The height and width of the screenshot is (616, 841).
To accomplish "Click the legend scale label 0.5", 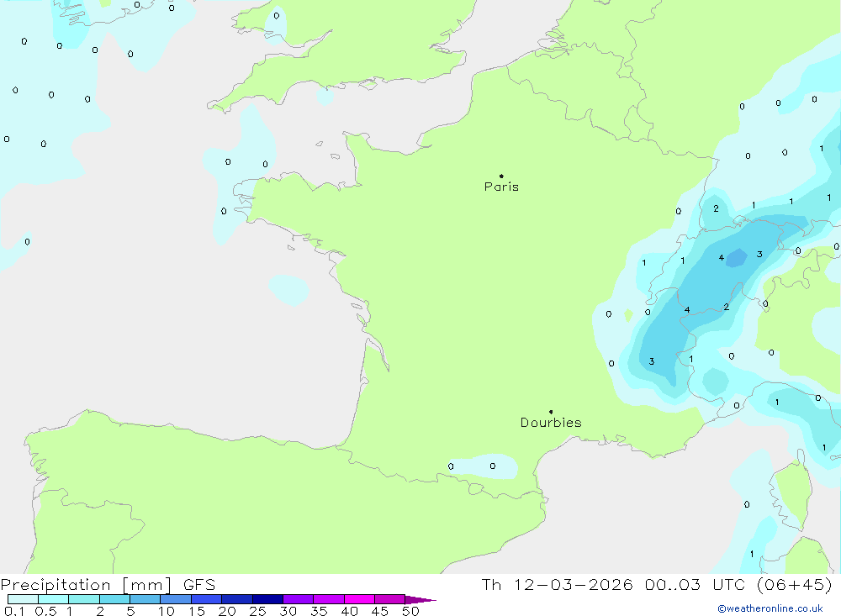I will point(45,611).
